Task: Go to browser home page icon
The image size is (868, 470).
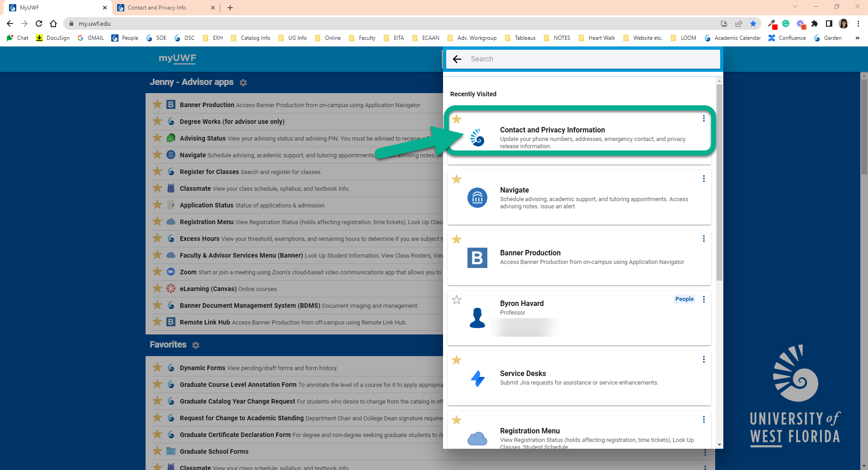Action: pos(53,23)
